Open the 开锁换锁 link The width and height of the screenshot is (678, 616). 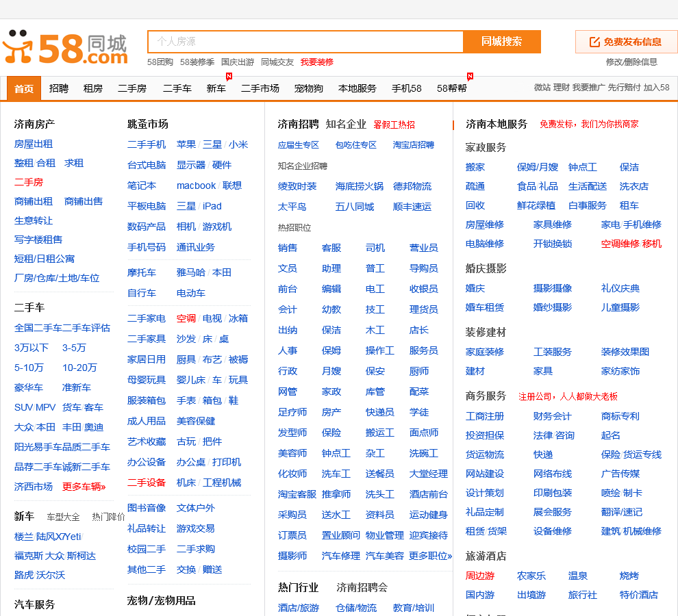pyautogui.click(x=553, y=244)
